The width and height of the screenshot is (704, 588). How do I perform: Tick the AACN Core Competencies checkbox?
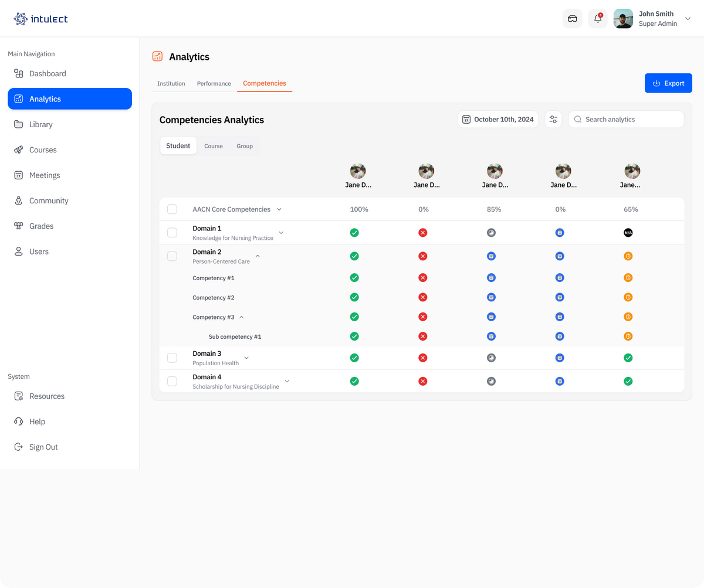(172, 209)
